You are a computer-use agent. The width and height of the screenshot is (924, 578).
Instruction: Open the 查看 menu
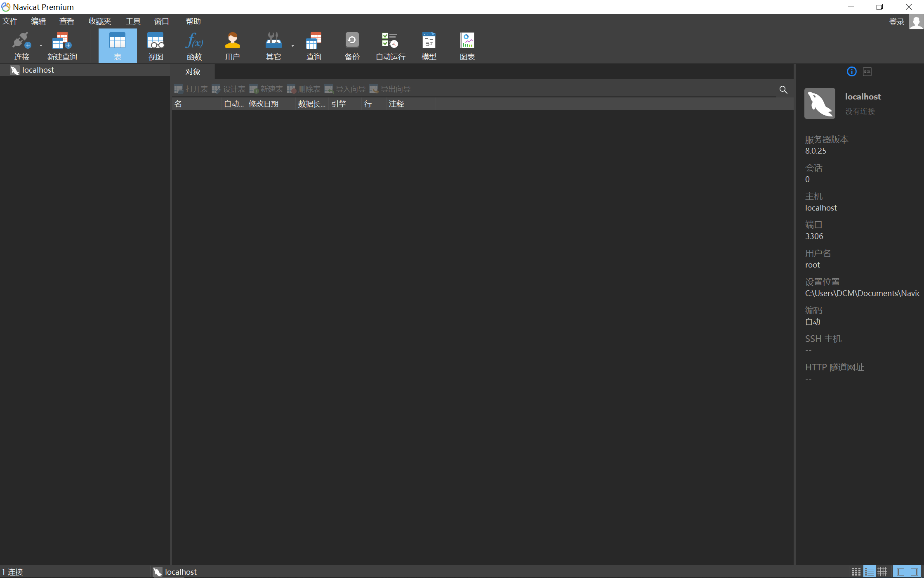(x=67, y=21)
